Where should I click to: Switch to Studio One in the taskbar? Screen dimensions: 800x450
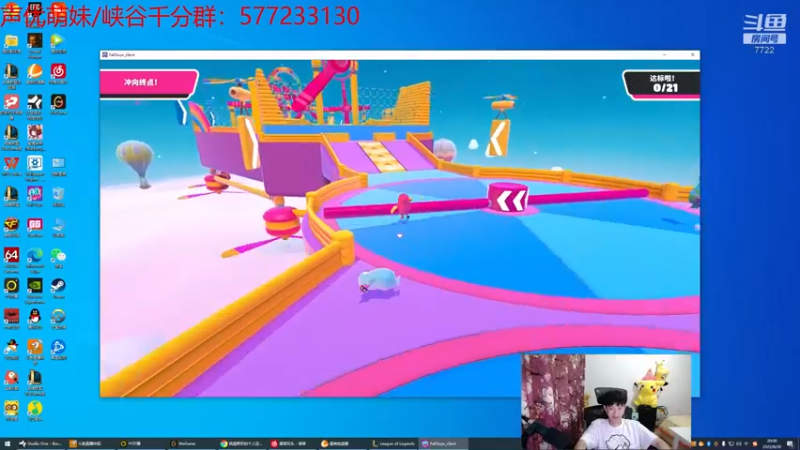pos(40,444)
